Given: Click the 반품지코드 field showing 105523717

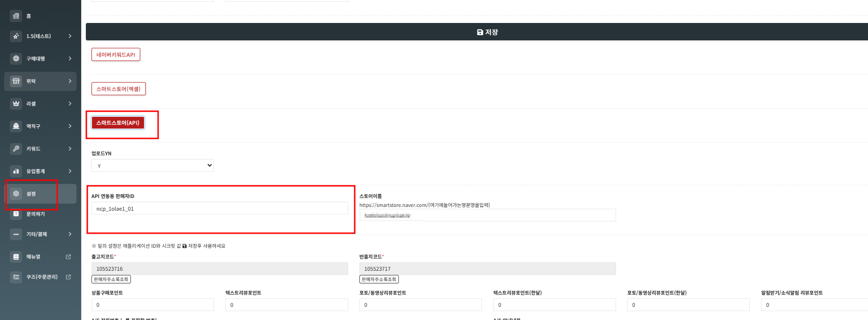Looking at the screenshot, I should click(x=487, y=268).
